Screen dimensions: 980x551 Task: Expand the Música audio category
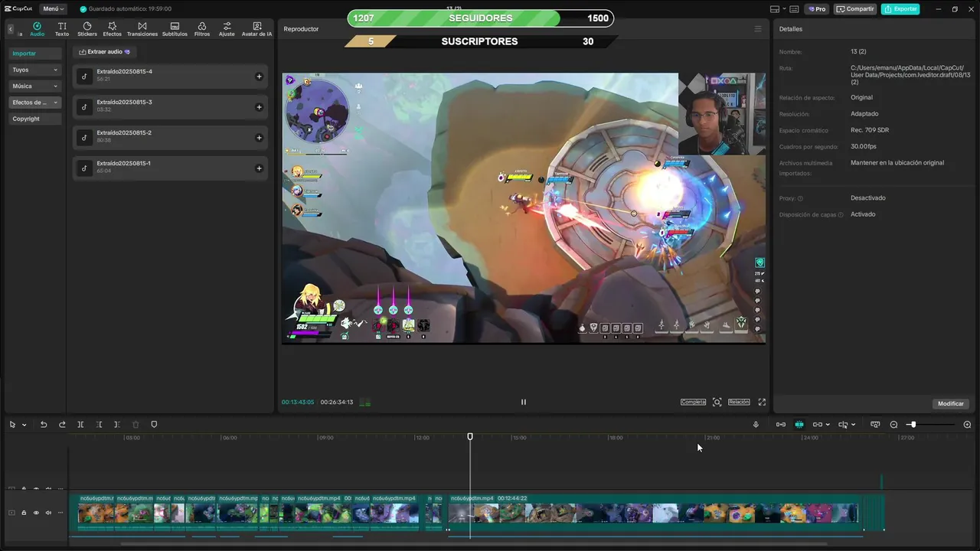(35, 86)
